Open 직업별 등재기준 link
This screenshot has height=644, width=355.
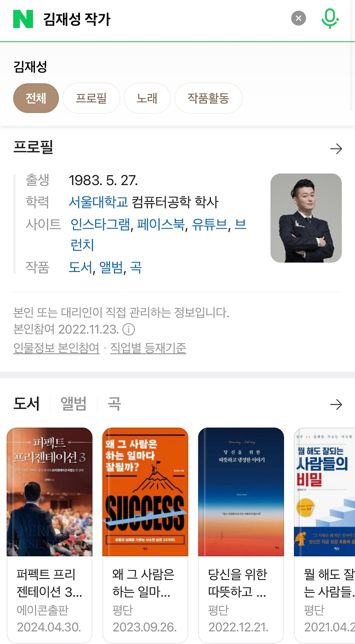(148, 348)
